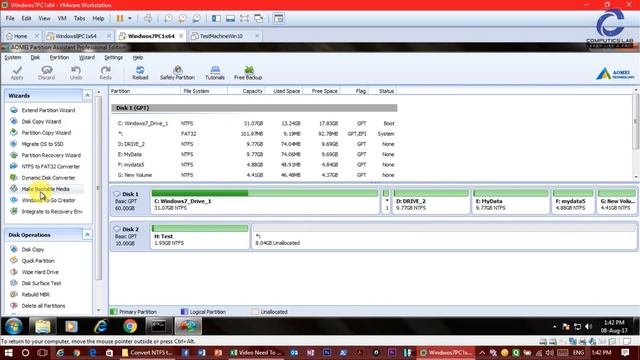Collapse the Disk Operations panel
Viewport: 640px width, 360px height.
point(87,235)
